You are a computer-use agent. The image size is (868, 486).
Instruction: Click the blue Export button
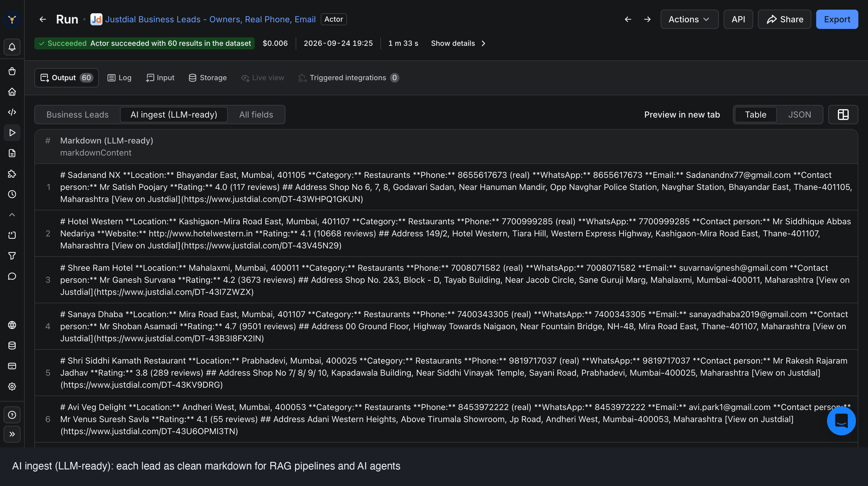[837, 19]
